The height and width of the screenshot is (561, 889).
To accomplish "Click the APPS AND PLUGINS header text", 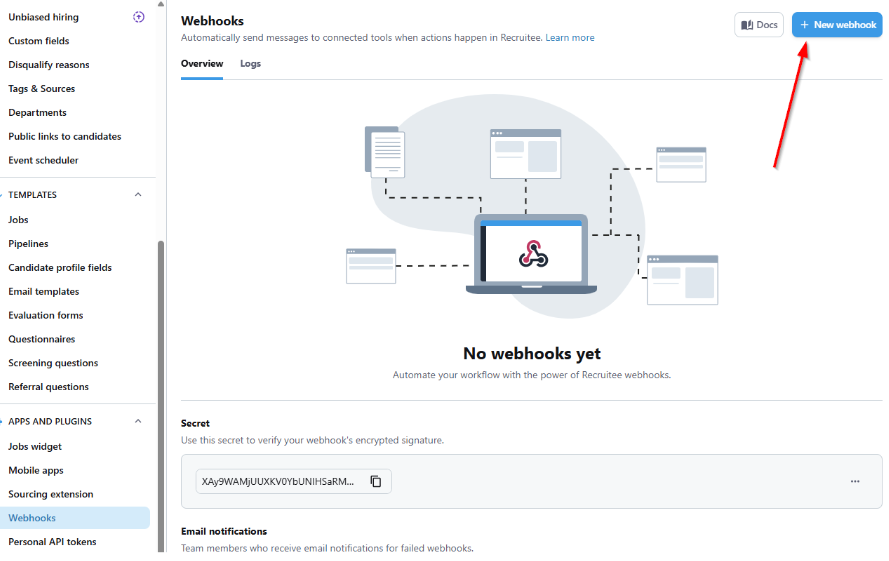I will 50,421.
